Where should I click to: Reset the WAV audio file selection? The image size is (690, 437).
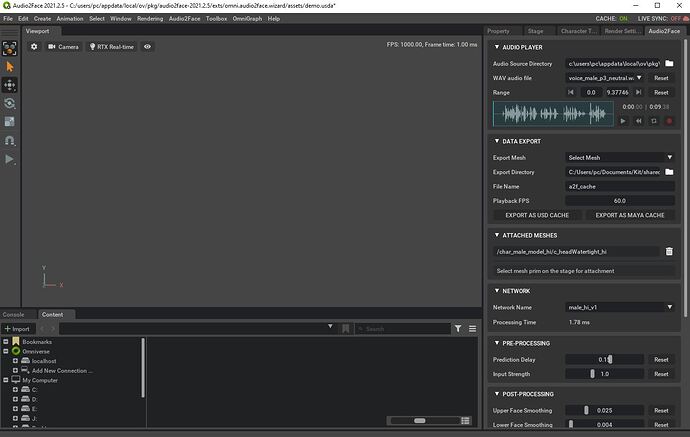pos(661,78)
